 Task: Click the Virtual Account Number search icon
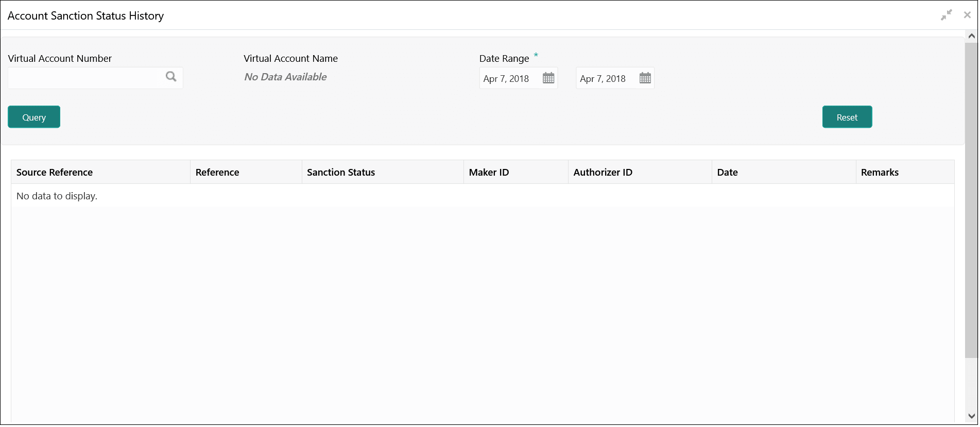point(171,77)
